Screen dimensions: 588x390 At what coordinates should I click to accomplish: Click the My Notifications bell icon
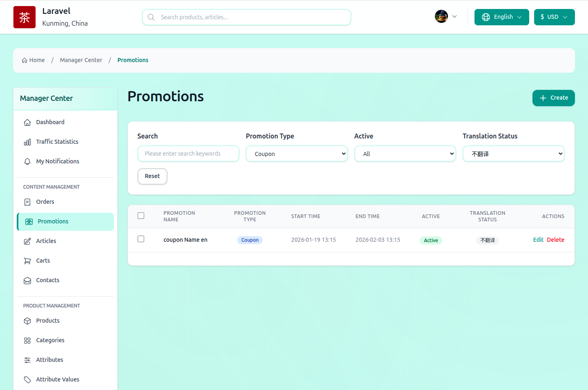click(x=27, y=162)
